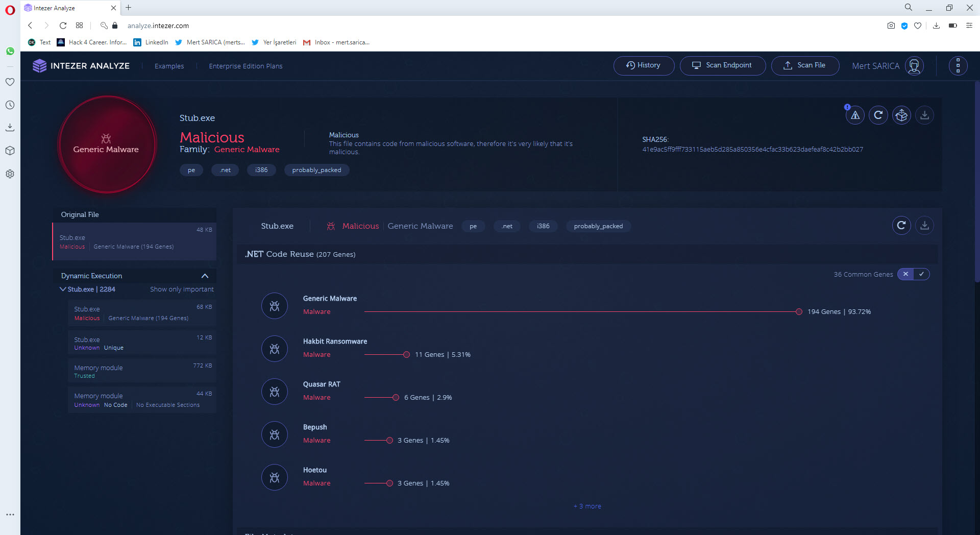Screen dimensions: 980x535
Task: Click the Quasar RAT 6 Genes bar
Action: [381, 397]
